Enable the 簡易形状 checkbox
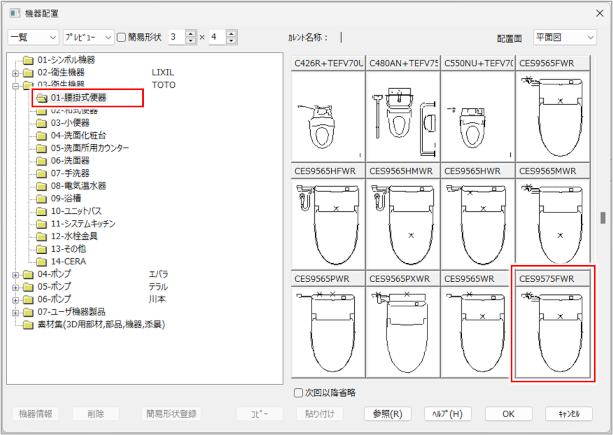613x435 pixels. (122, 38)
